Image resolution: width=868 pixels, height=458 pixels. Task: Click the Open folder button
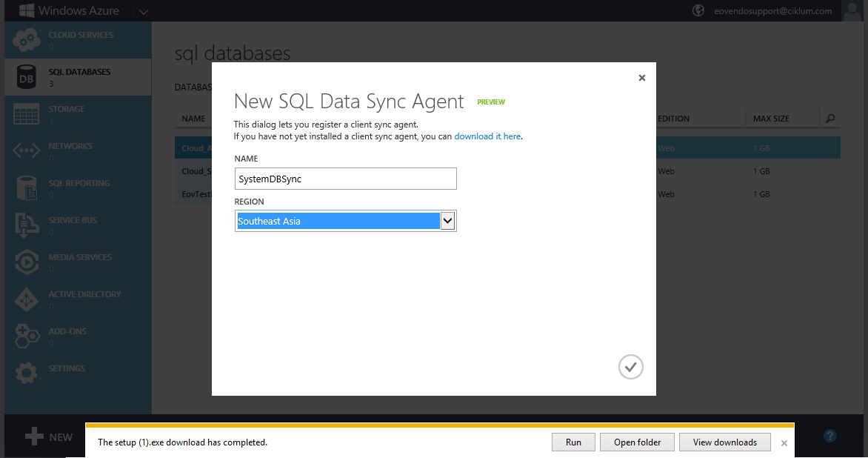click(637, 442)
